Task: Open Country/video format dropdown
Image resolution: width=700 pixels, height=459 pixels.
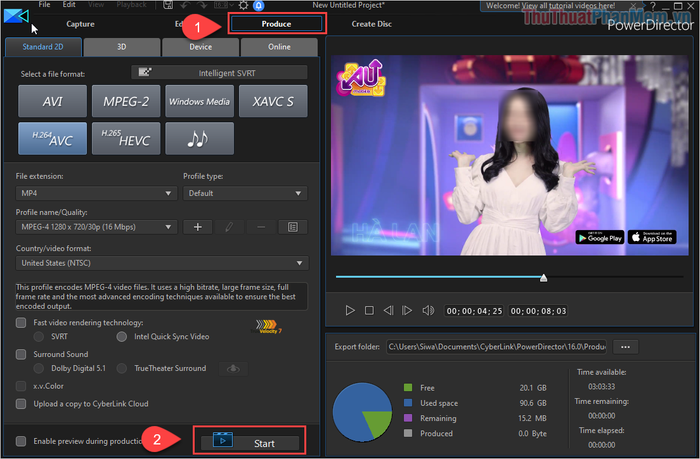Action: pyautogui.click(x=162, y=263)
